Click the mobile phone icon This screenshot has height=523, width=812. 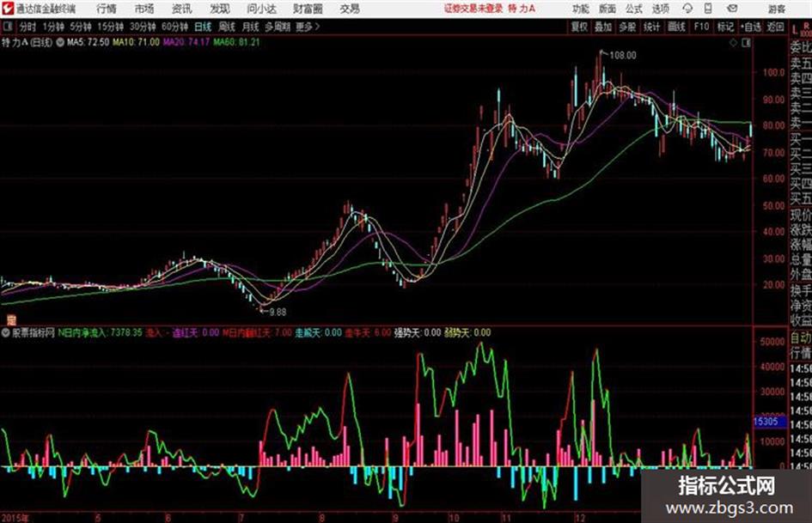click(708, 9)
